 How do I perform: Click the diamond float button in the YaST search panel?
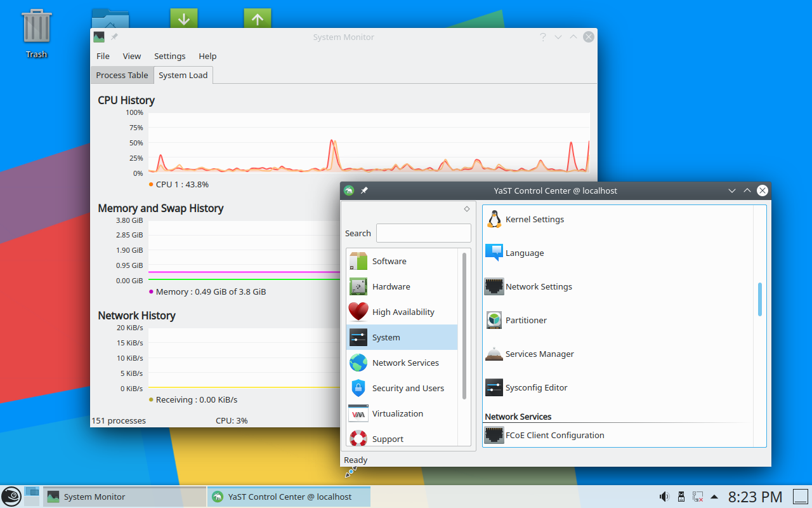tap(467, 209)
